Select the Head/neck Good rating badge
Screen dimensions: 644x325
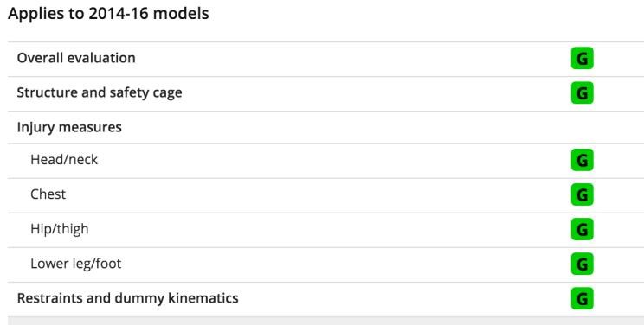pos(582,160)
